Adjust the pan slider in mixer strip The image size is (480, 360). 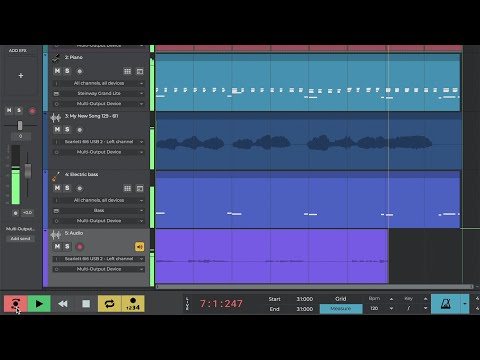[x=20, y=125]
